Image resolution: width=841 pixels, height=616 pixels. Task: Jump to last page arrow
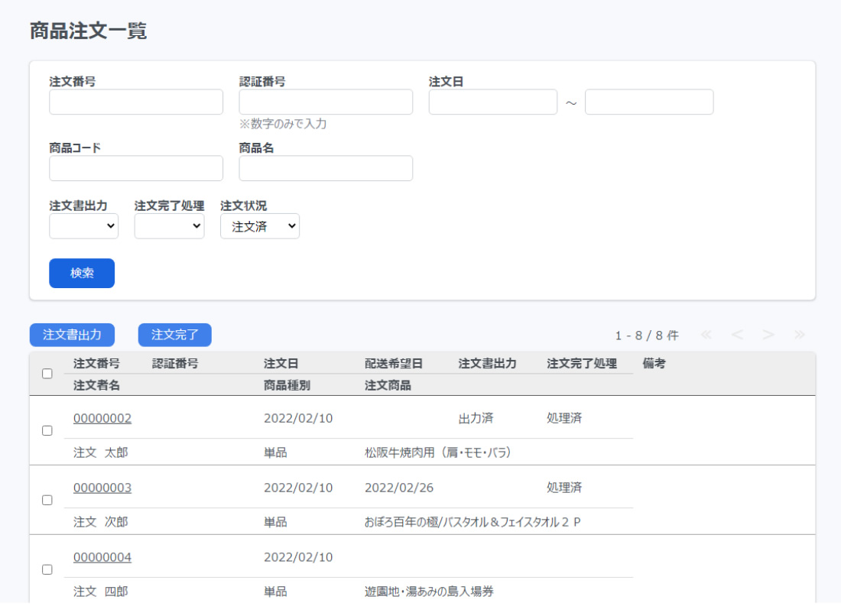[x=800, y=335]
